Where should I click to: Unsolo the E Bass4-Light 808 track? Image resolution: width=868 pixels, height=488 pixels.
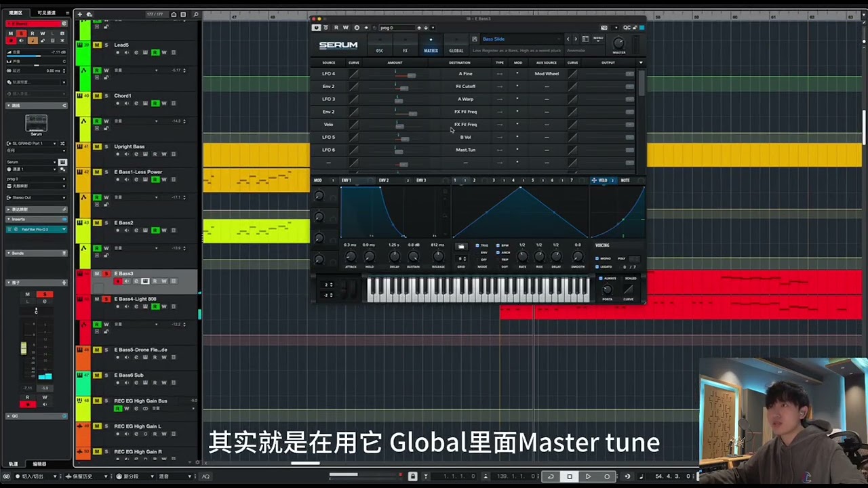pyautogui.click(x=106, y=300)
